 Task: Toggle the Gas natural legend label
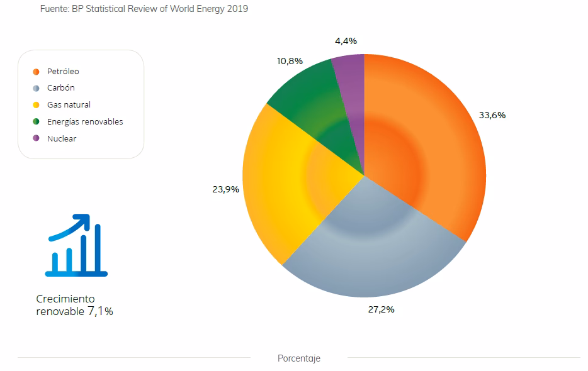point(69,105)
